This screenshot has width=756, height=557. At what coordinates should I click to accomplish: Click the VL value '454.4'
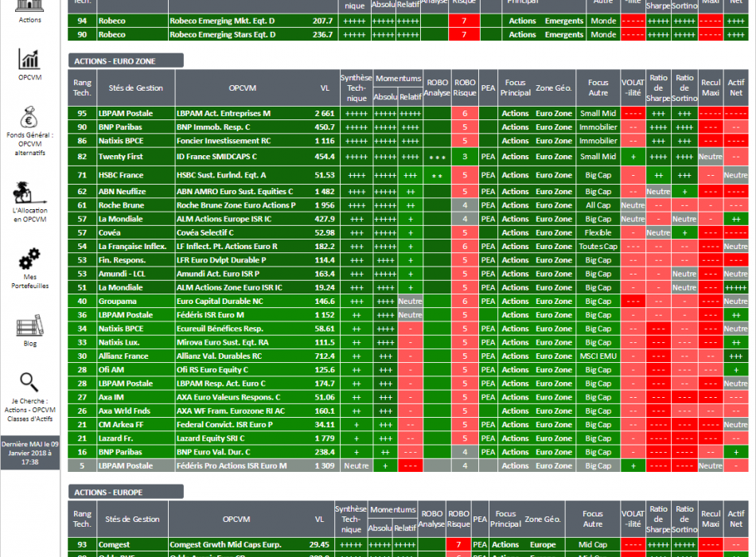pos(325,157)
